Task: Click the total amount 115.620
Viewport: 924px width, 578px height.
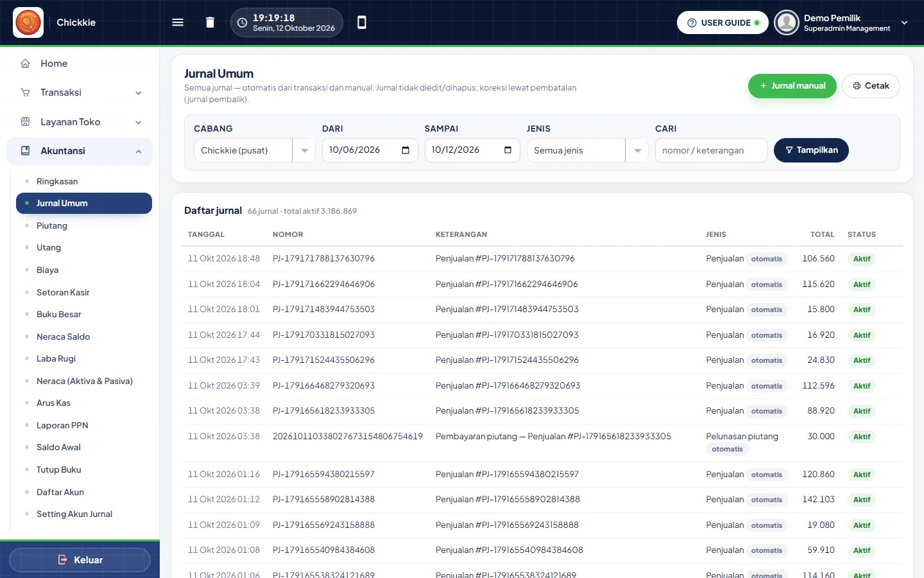Action: point(818,284)
